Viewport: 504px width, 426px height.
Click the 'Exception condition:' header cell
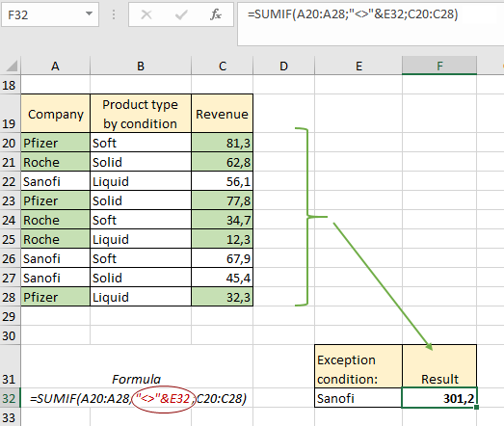tap(358, 366)
